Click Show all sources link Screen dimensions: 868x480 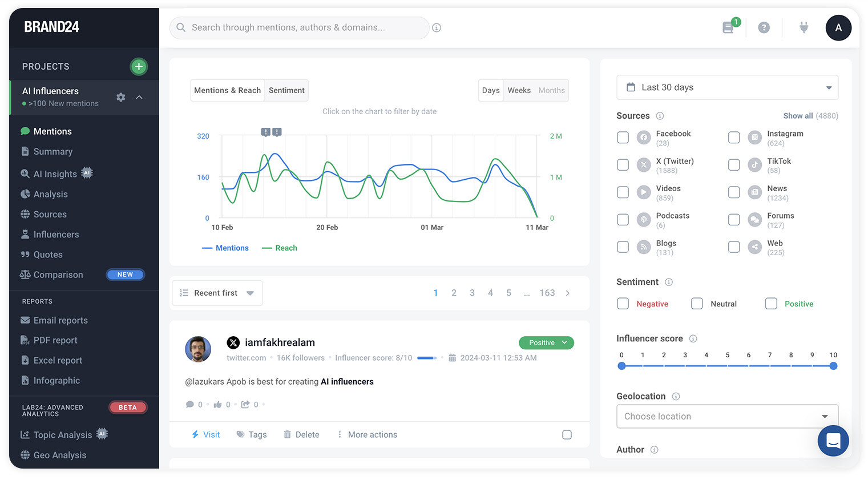tap(797, 116)
